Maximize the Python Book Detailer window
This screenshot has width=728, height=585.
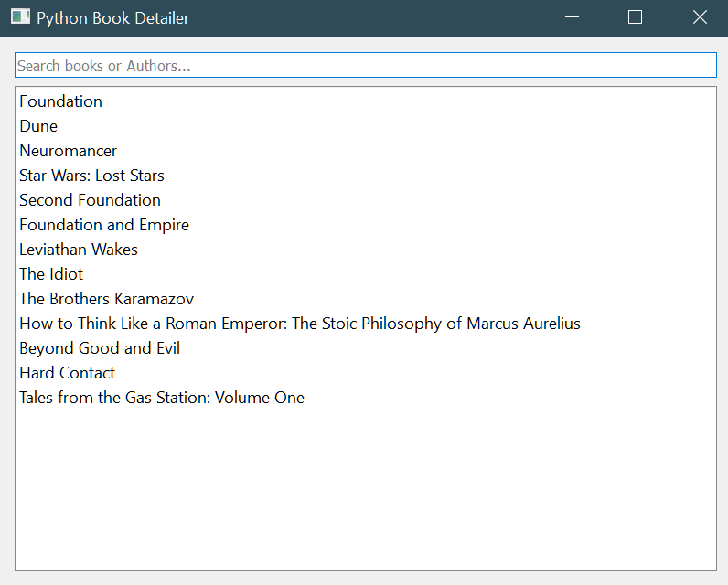[x=636, y=17]
